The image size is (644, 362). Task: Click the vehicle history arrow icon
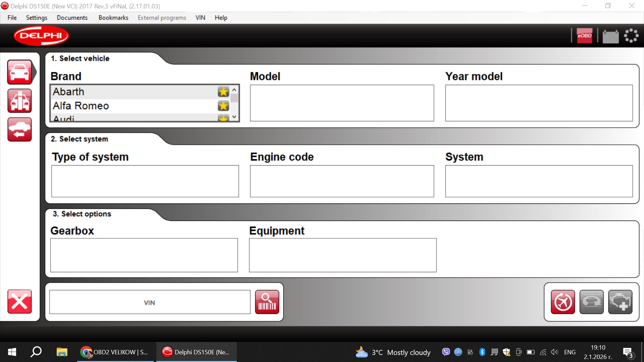point(19,129)
